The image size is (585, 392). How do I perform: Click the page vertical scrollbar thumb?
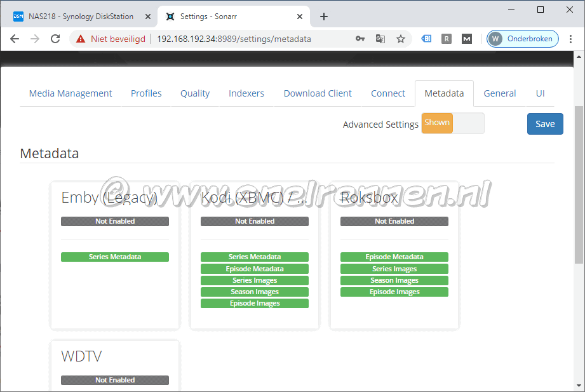click(579, 185)
